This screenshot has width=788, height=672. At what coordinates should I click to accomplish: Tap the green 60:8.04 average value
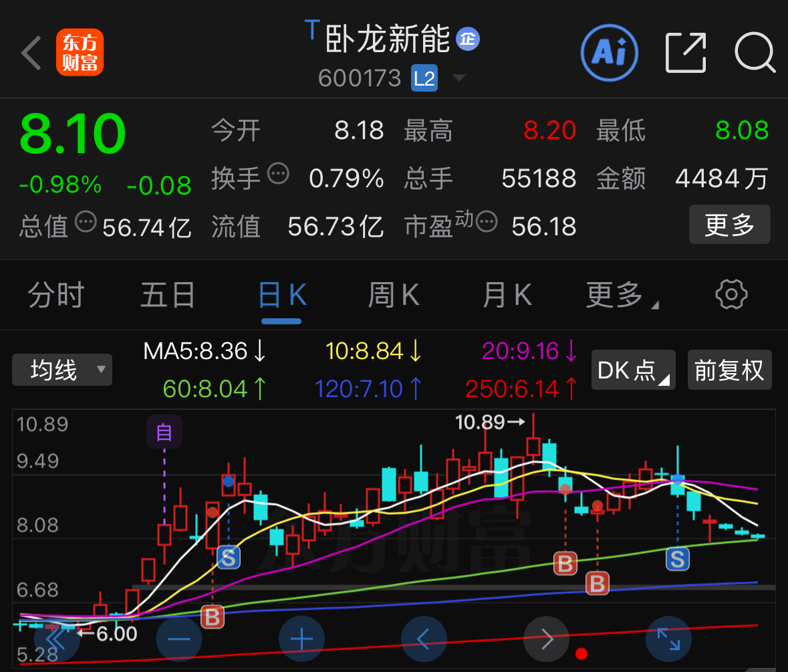point(215,388)
